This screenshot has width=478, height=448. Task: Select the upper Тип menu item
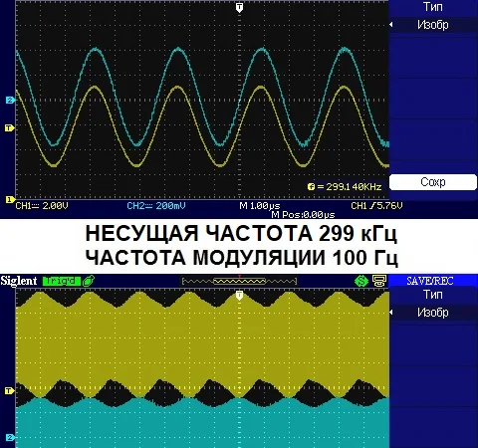click(433, 7)
